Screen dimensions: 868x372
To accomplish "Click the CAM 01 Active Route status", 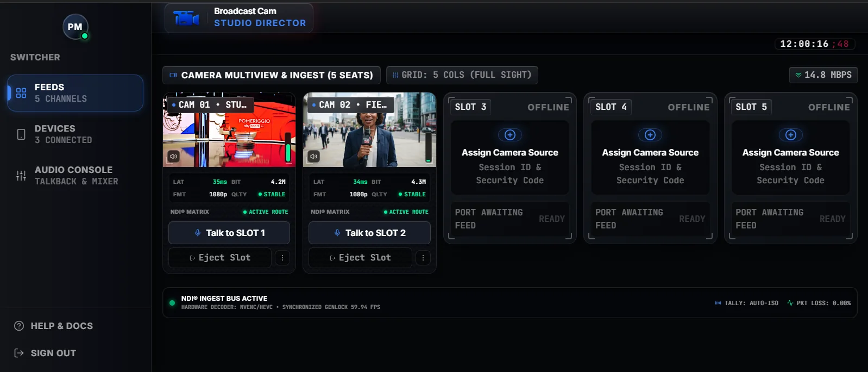I will (x=266, y=212).
